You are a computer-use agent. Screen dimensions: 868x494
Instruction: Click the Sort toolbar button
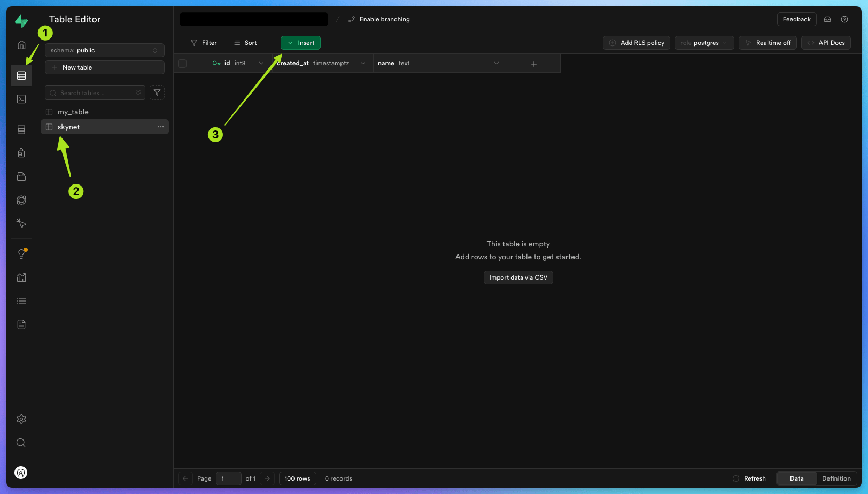245,43
